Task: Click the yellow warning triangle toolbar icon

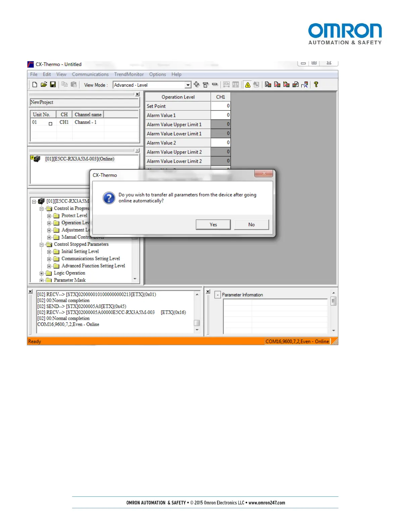Action: [247, 85]
